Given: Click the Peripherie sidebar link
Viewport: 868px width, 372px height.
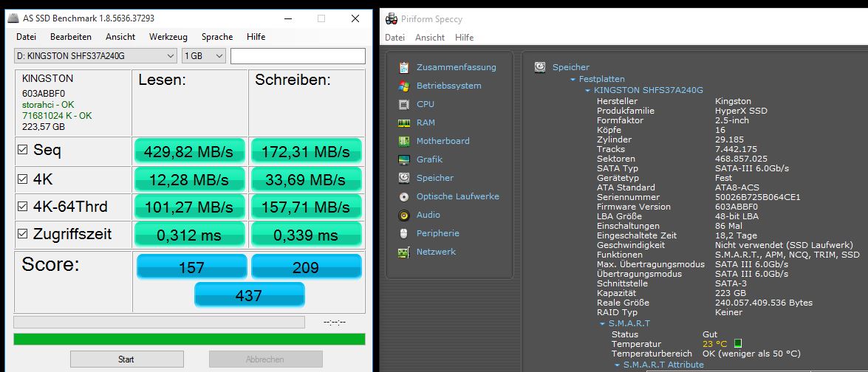Looking at the screenshot, I should pos(438,233).
